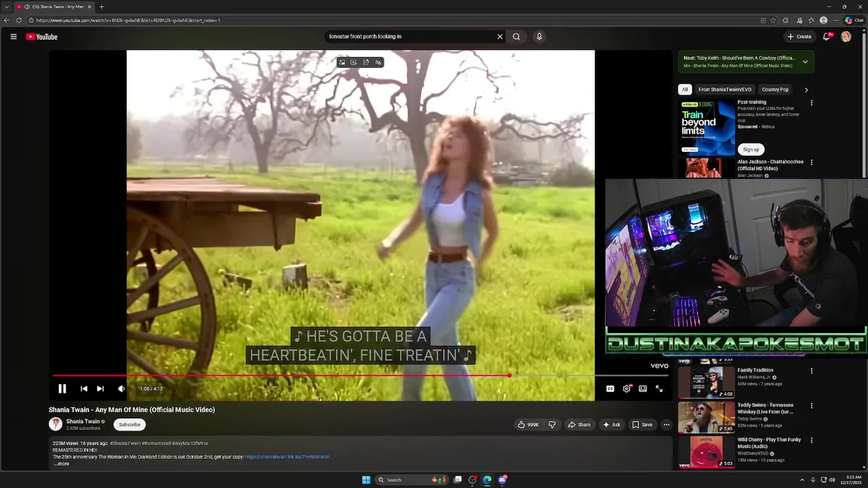Open Discord from the taskbar
Viewport: 868px width, 488px height.
coord(502,480)
